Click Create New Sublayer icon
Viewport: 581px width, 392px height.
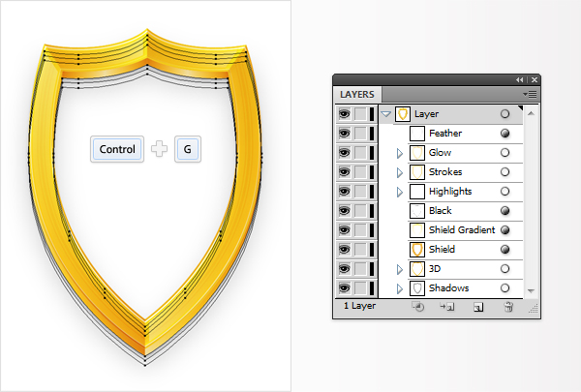tap(447, 307)
